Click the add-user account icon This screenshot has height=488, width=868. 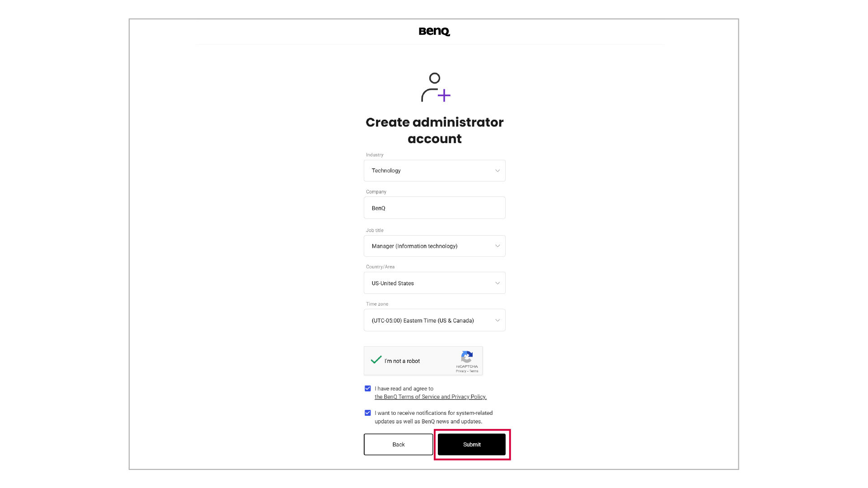tap(435, 88)
